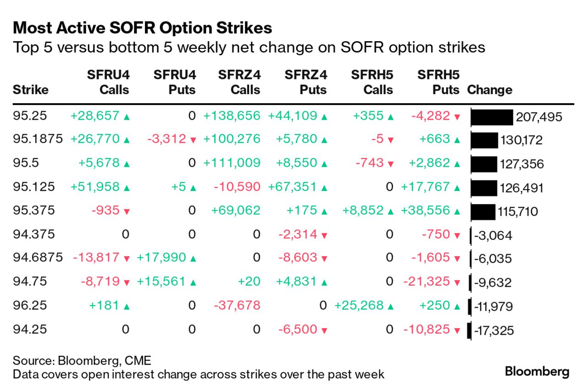Select the SFRZ4 Puts column header
This screenshot has height=392, width=587.
[x=305, y=82]
